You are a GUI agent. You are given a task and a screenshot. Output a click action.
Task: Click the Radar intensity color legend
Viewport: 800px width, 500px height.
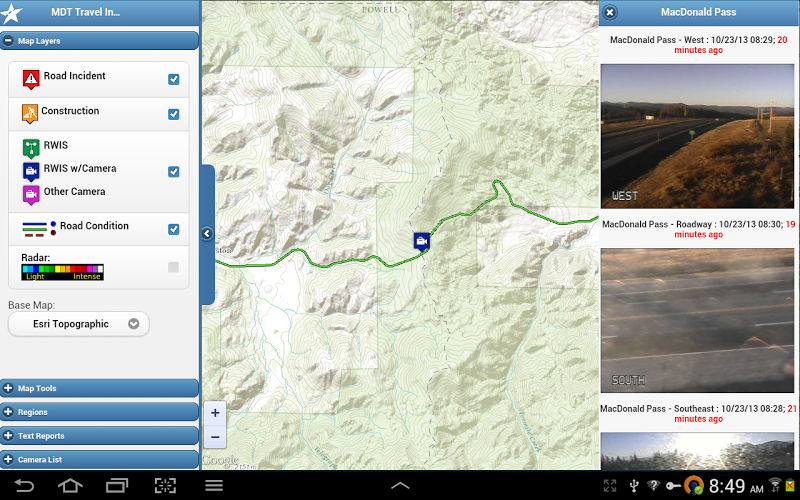[62, 272]
